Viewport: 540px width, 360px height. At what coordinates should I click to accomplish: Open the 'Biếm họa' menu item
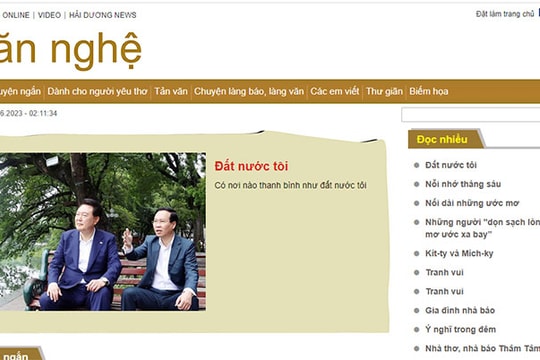pyautogui.click(x=429, y=91)
